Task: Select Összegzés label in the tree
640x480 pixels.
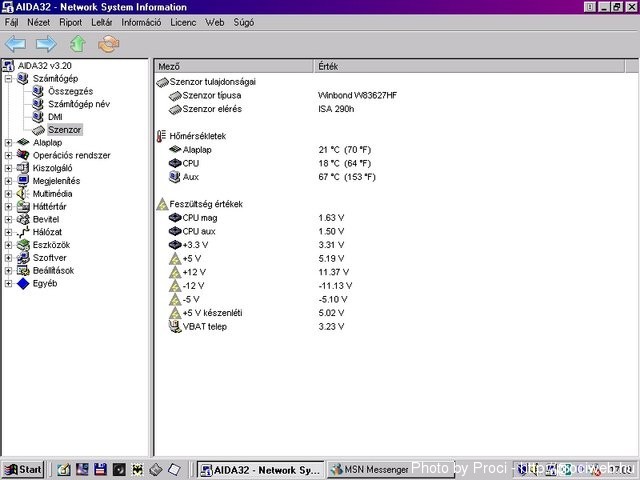Action: [x=71, y=91]
